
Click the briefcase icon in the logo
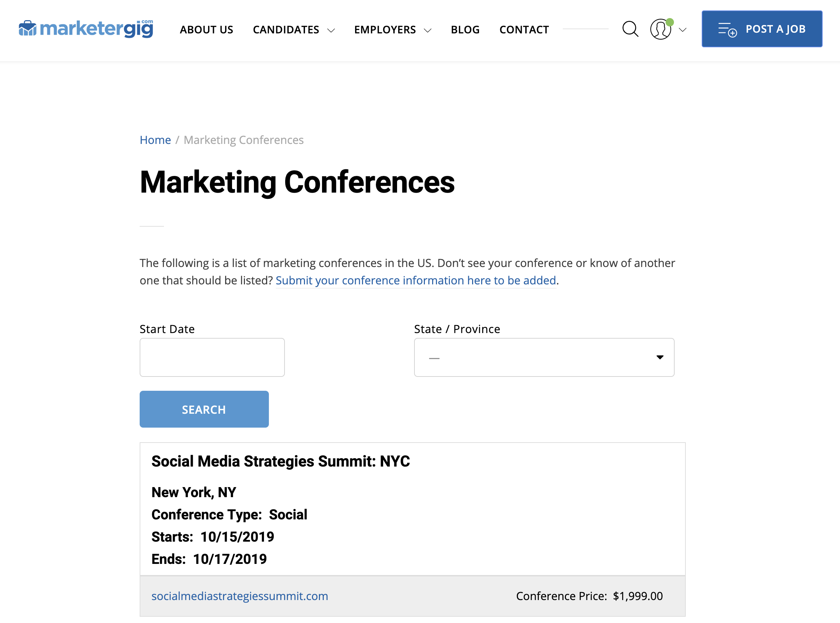28,27
